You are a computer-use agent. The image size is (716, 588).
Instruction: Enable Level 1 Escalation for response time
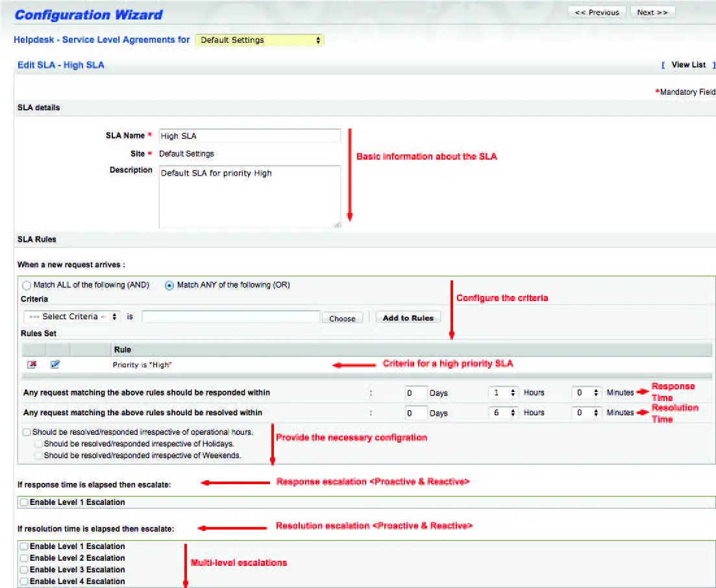pos(23,502)
